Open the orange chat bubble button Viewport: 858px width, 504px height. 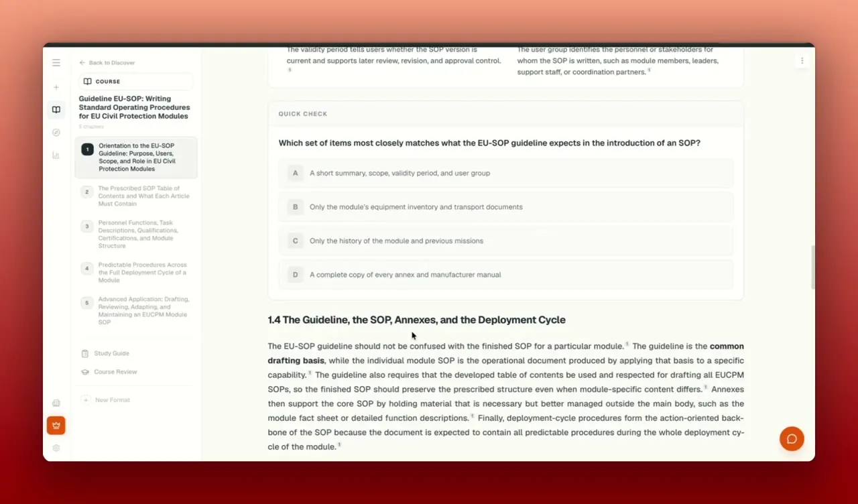click(x=792, y=439)
